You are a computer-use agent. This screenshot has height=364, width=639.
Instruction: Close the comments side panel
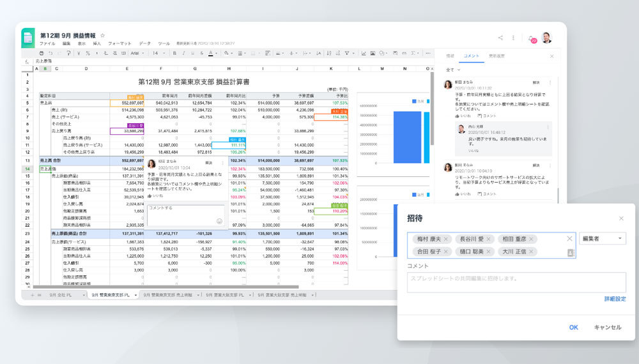tap(552, 56)
